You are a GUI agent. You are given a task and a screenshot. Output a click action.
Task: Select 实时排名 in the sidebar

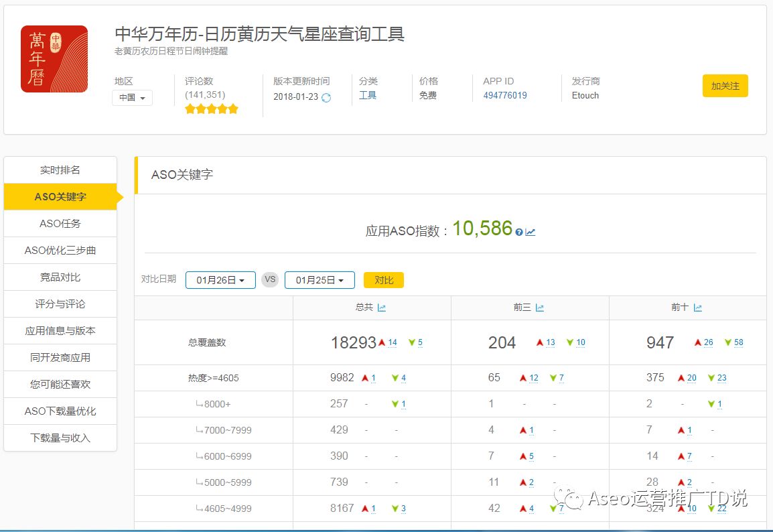[60, 170]
